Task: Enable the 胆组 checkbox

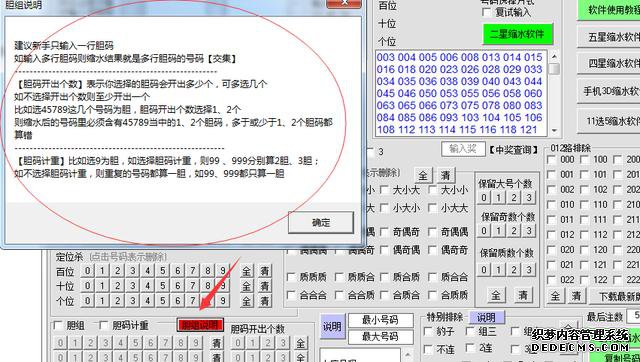Action: point(58,325)
